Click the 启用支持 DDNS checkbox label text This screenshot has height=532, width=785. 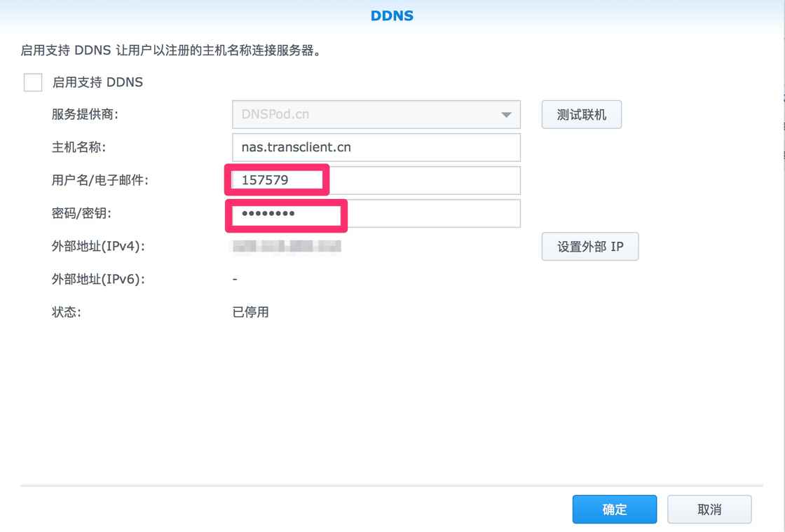pos(97,83)
